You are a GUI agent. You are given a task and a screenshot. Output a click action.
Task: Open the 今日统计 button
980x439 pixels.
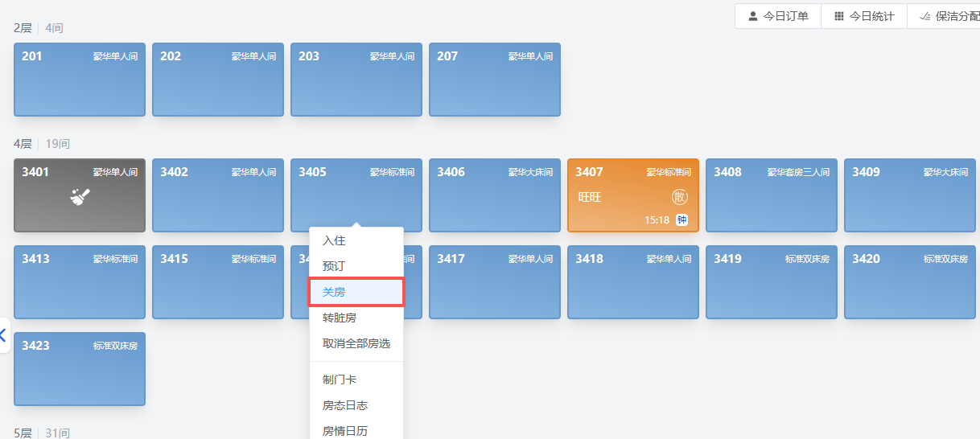(864, 16)
